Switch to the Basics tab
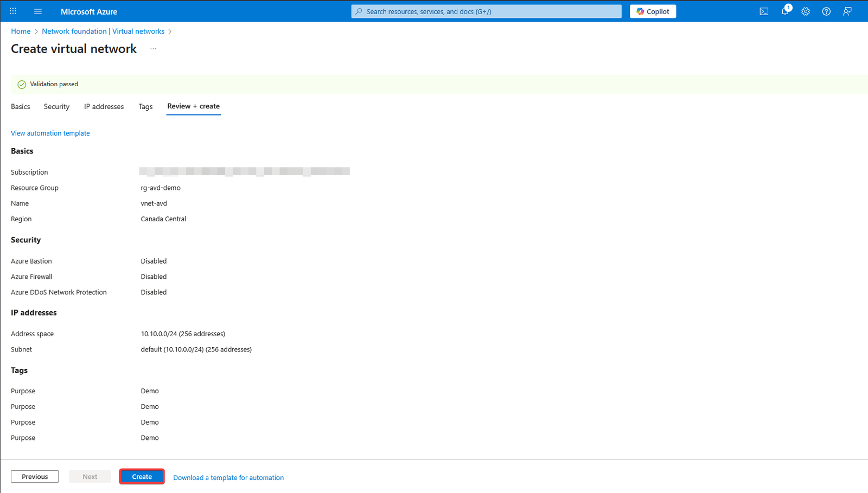868x493 pixels. tap(21, 107)
